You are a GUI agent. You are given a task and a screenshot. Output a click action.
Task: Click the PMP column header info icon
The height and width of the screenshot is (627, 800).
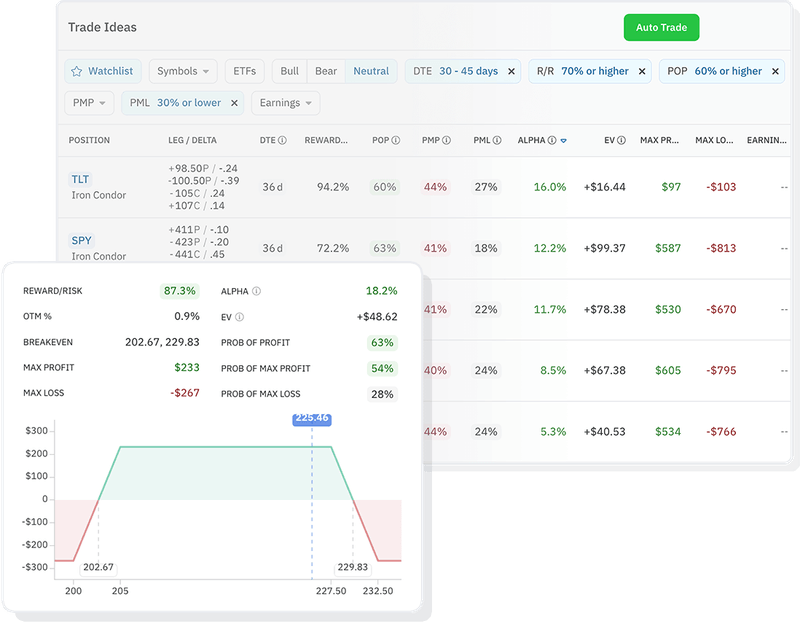point(446,141)
